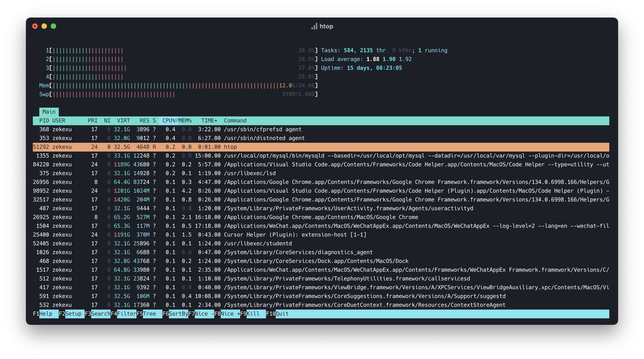Sort by the MEM% column header
Viewport: 644px width, 359px height.
coord(185,121)
